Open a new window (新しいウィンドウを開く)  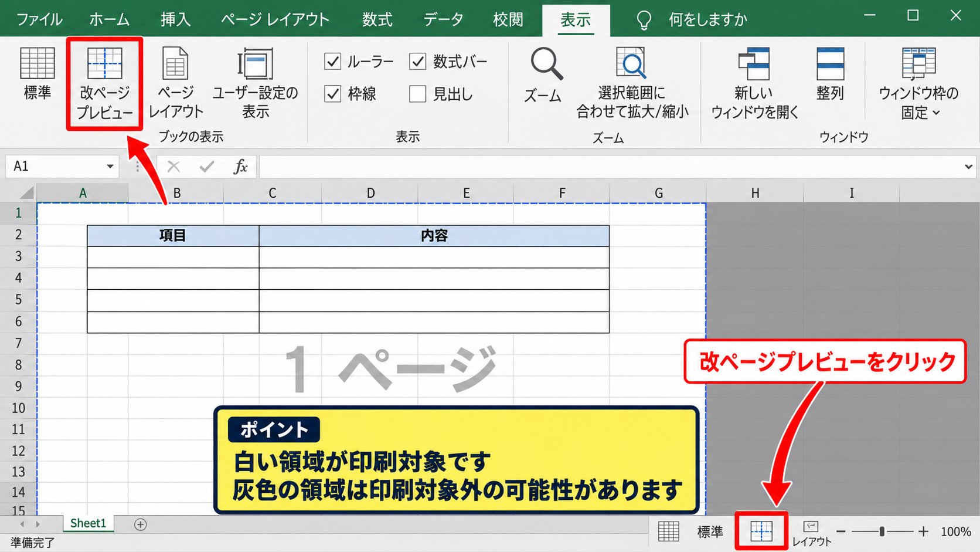coord(754,83)
